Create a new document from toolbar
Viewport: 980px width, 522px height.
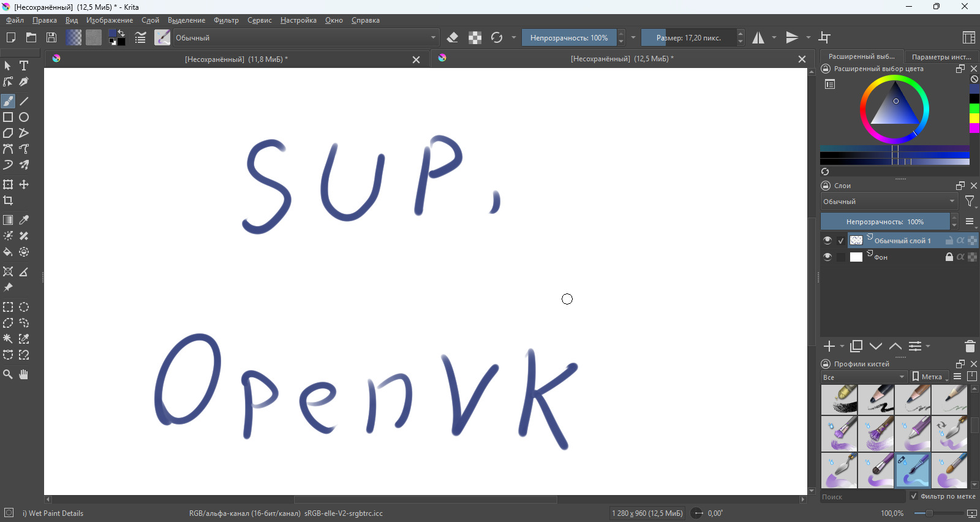click(x=10, y=37)
